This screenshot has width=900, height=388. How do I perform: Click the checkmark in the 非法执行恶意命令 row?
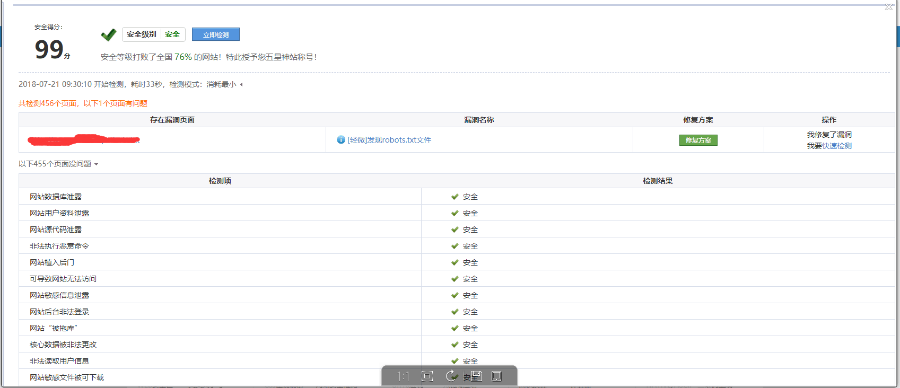[x=455, y=246]
